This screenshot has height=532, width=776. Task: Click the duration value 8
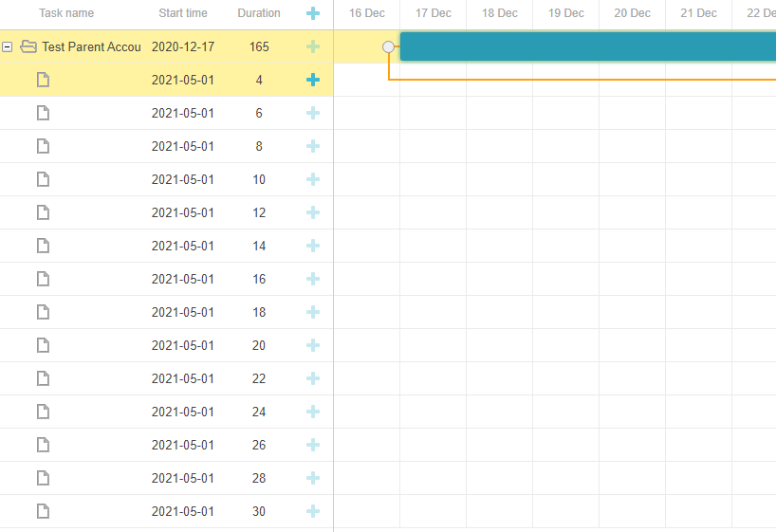pyautogui.click(x=259, y=146)
